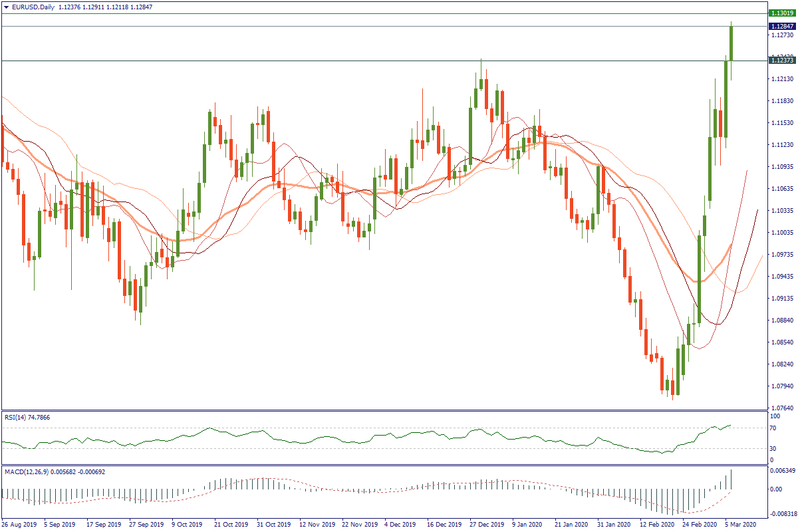Click the 1.12847 current price label

[781, 26]
